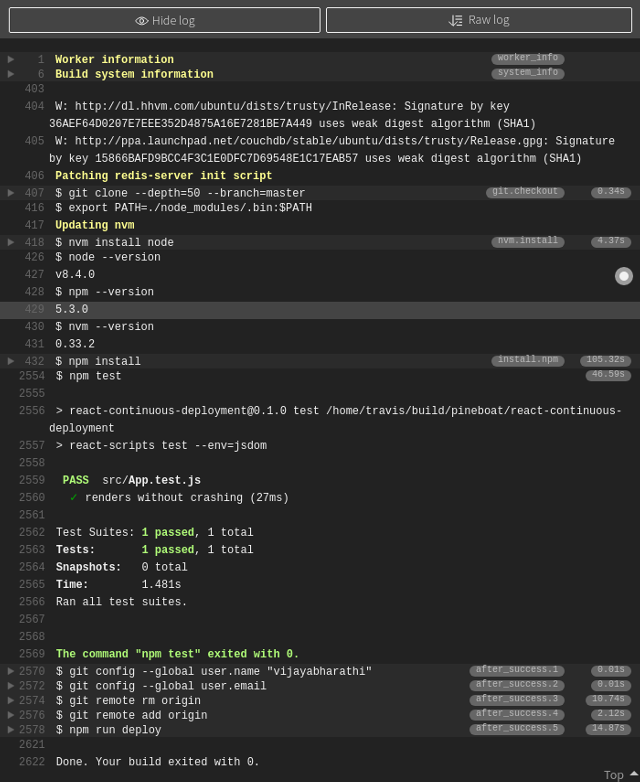This screenshot has width=640, height=782.
Task: Expand the Build system information section
Action: [11, 74]
